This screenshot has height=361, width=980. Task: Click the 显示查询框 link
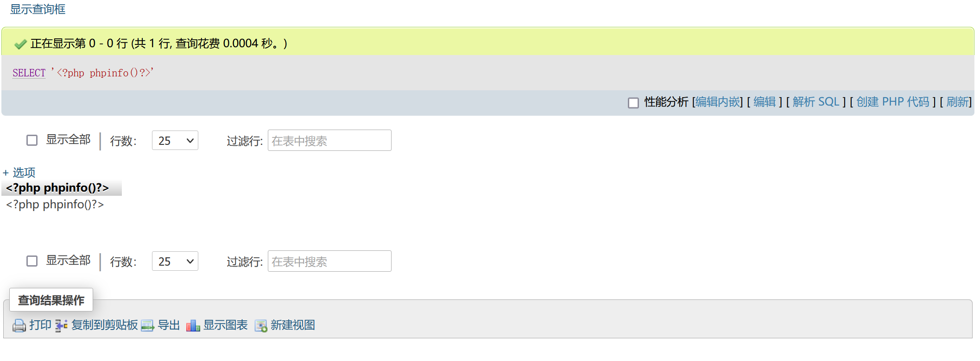pos(38,9)
